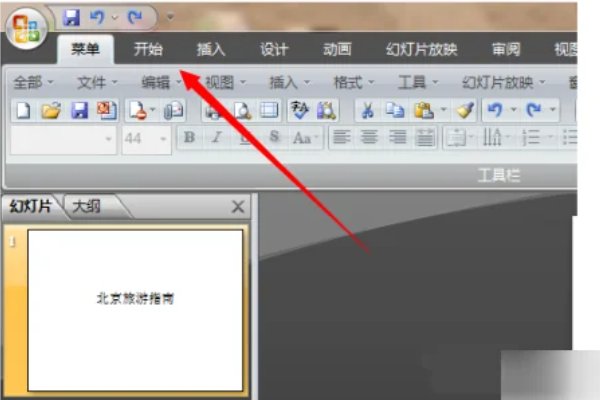Click the PowerPoint save-as icon beside save
This screenshot has height=400, width=600.
pyautogui.click(x=106, y=111)
